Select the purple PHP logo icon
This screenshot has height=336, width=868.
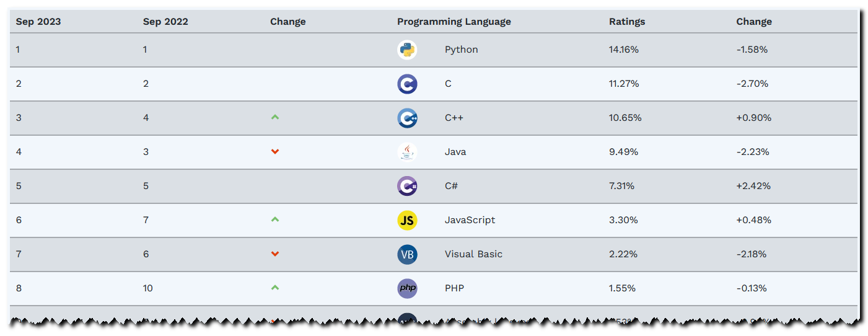point(407,288)
